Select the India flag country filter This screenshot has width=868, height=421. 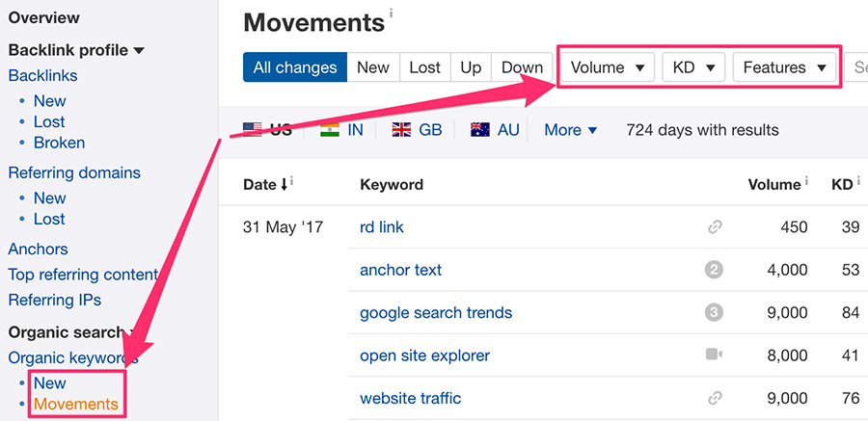pos(341,129)
